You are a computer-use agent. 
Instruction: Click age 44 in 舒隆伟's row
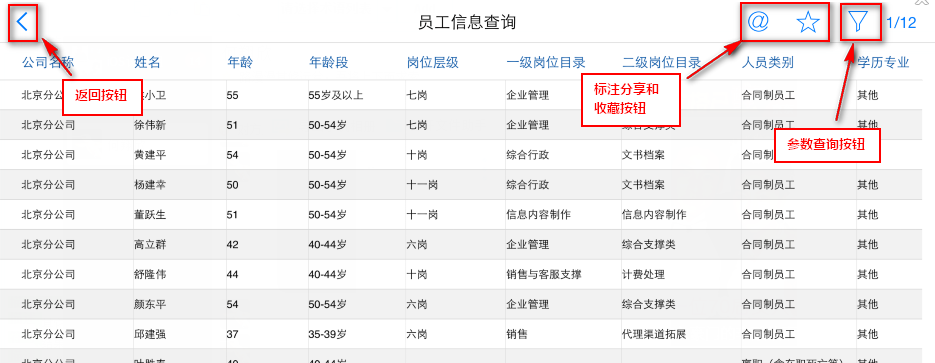click(233, 274)
